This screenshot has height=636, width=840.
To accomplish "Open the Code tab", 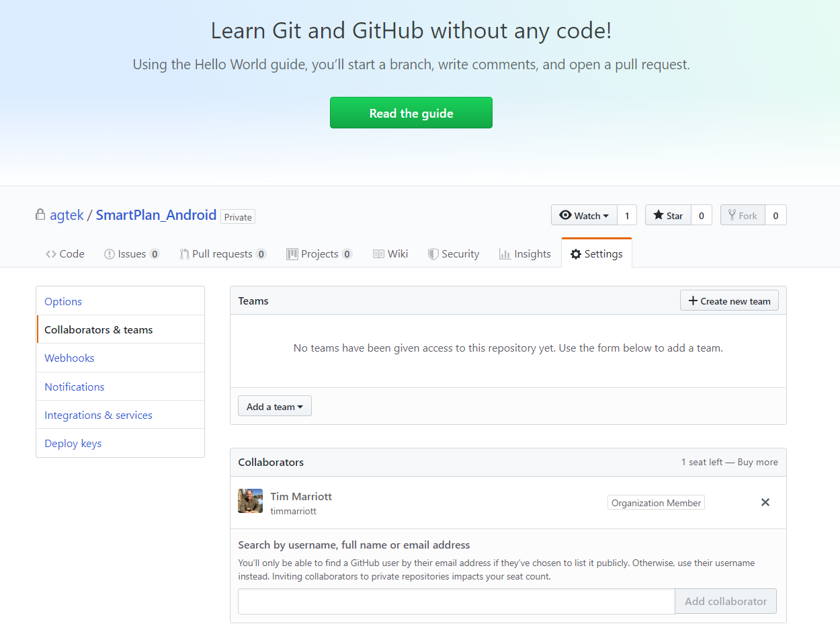I will tap(65, 253).
